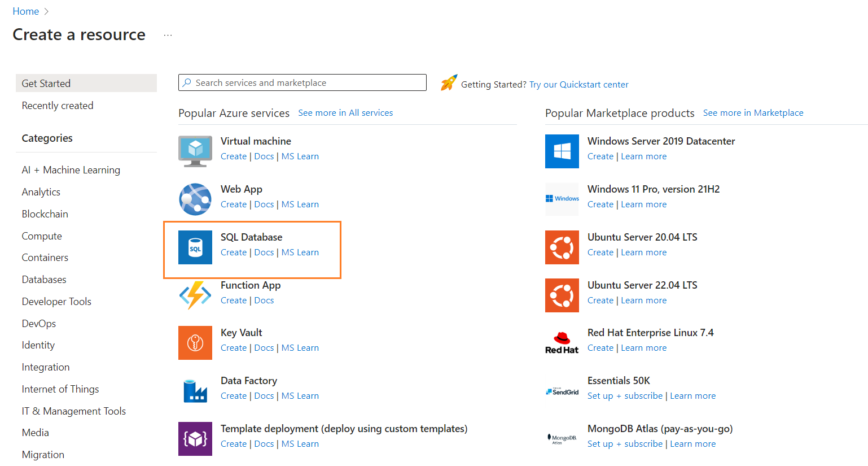Screen dimensions: 868x466
Task: Click the Function App lightning icon
Action: point(195,295)
